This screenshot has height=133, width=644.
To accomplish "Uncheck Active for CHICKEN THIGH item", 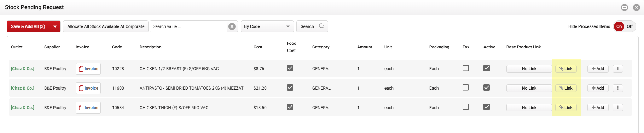I will (487, 107).
